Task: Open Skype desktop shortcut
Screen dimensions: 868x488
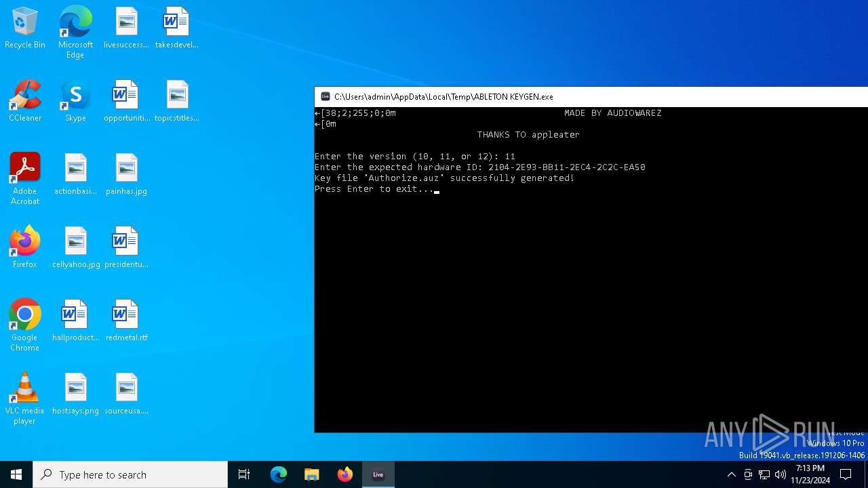Action: (x=75, y=102)
